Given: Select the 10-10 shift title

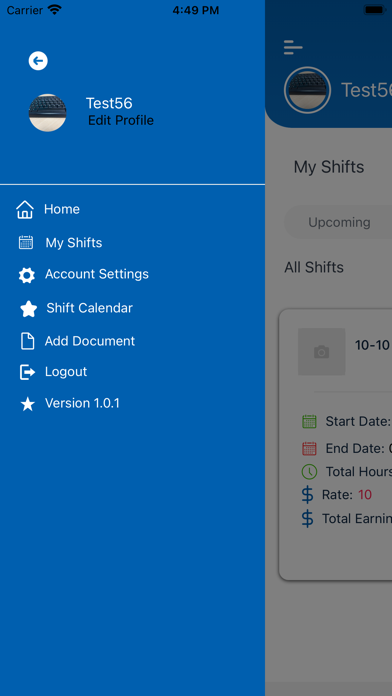Looking at the screenshot, I should (372, 345).
